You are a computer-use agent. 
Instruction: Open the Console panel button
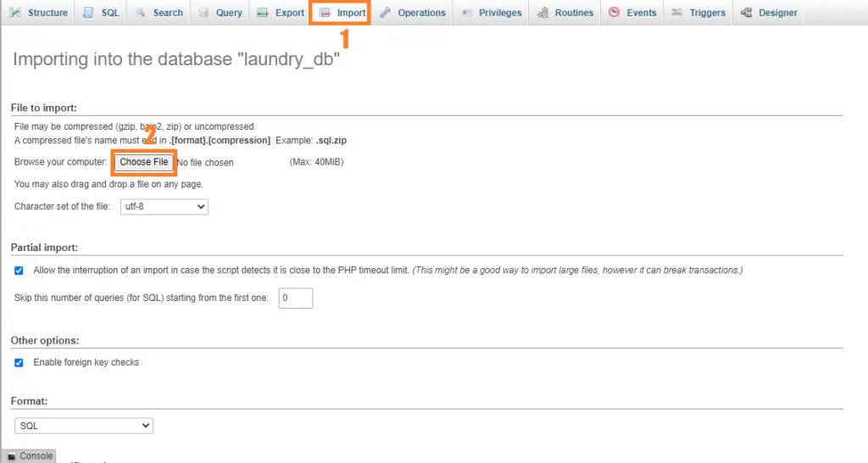click(31, 456)
